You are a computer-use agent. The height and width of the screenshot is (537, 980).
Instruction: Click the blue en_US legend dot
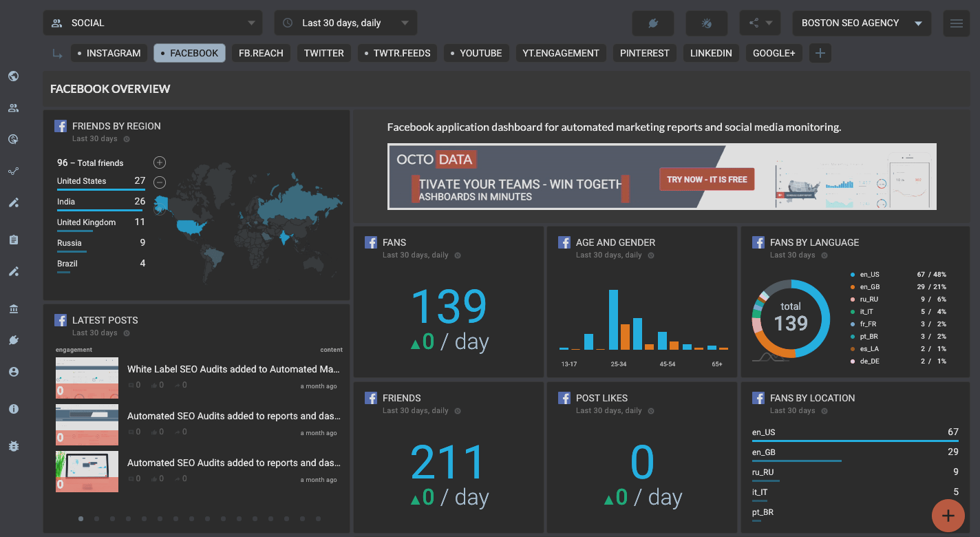tap(853, 275)
